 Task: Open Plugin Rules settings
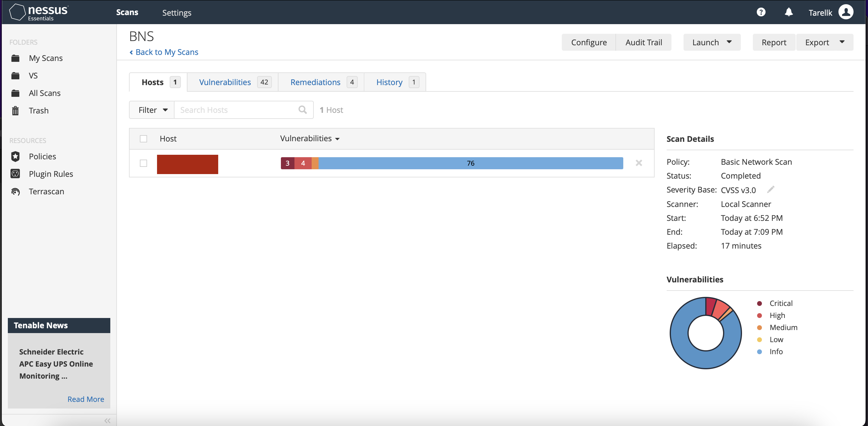(x=51, y=174)
